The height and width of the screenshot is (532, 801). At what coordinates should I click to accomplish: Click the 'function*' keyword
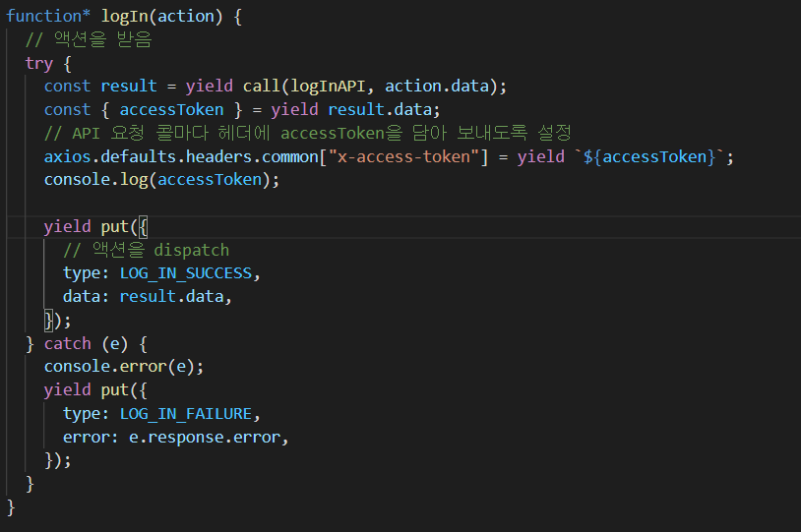point(48,17)
